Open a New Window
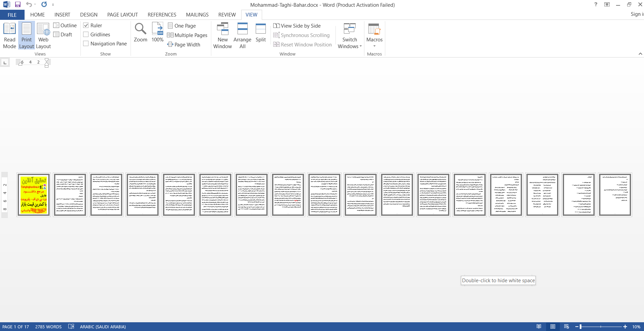This screenshot has height=331, width=644. (x=222, y=36)
